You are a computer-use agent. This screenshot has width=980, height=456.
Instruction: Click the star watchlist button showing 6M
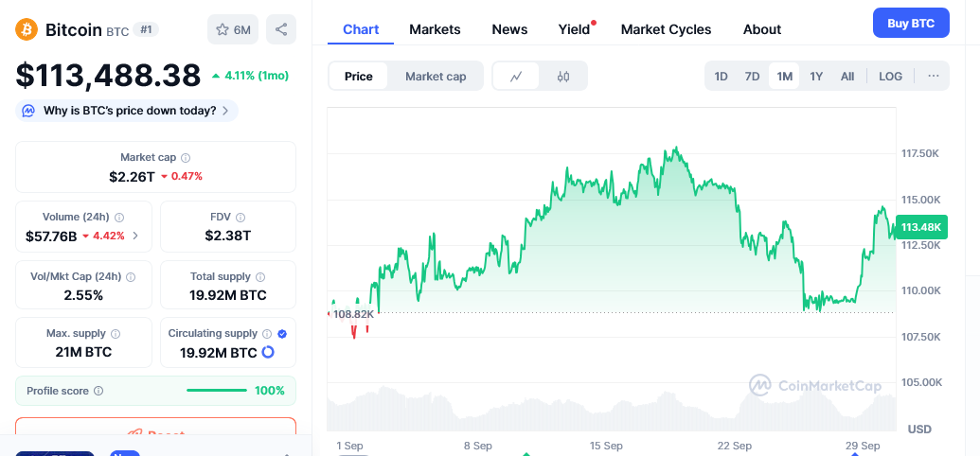(233, 29)
